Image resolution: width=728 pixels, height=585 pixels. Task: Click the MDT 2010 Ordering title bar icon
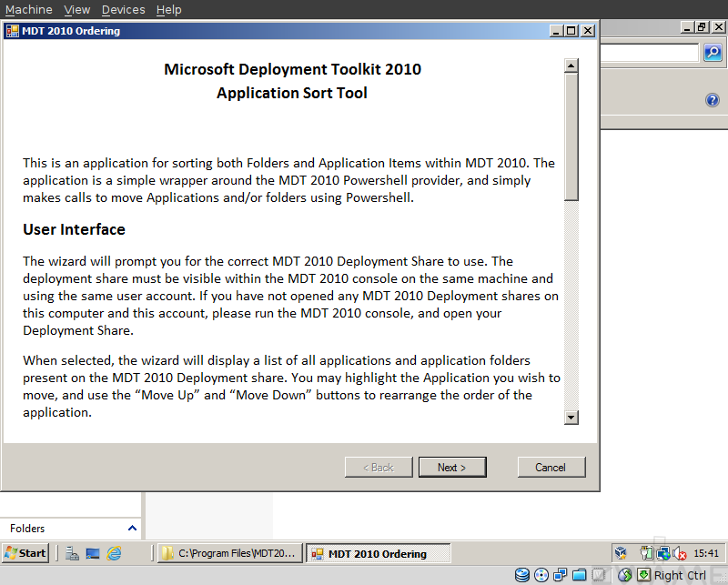[12, 31]
